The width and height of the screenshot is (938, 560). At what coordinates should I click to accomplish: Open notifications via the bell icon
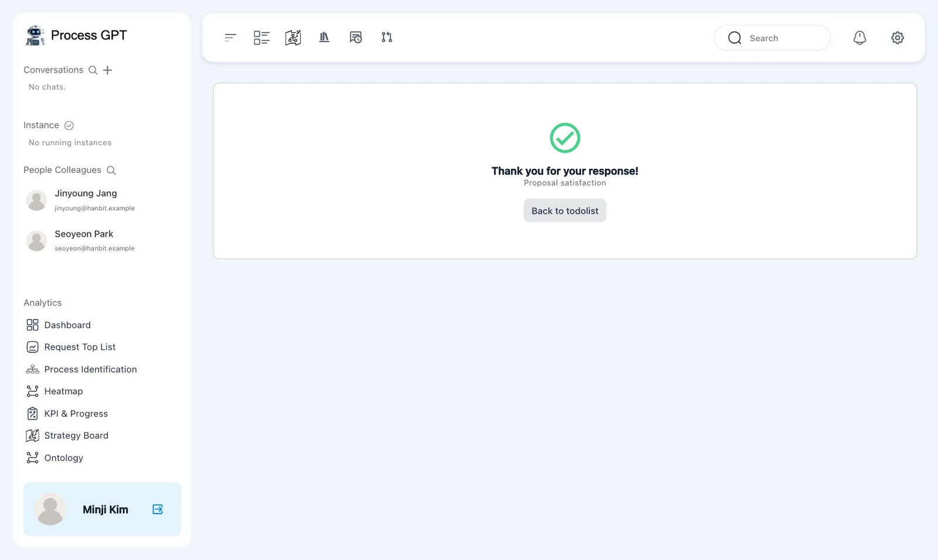859,37
